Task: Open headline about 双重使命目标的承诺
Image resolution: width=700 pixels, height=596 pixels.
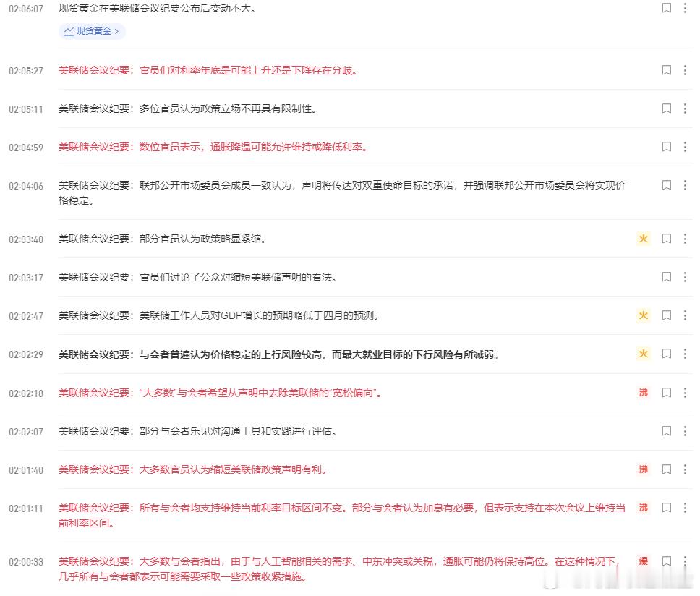Action: 342,193
